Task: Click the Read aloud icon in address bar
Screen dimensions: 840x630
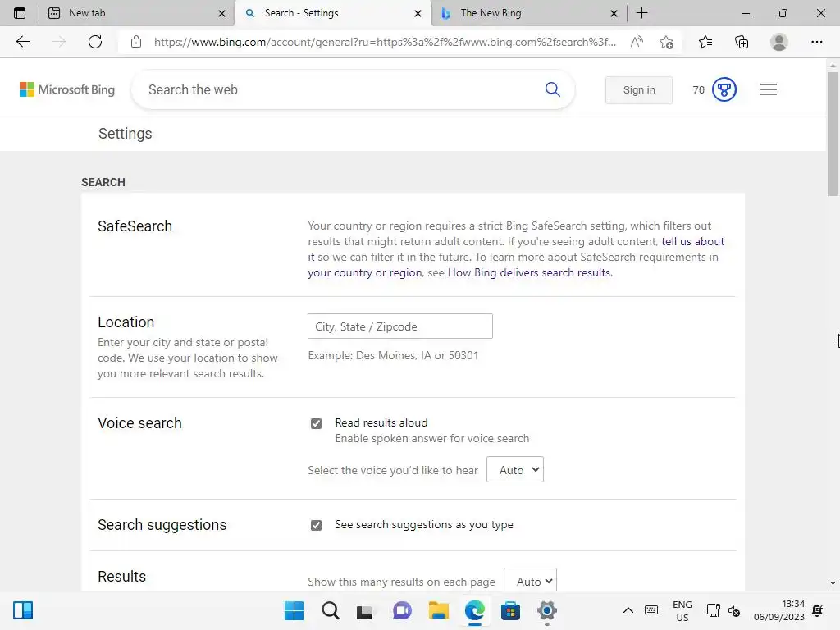Action: (637, 42)
